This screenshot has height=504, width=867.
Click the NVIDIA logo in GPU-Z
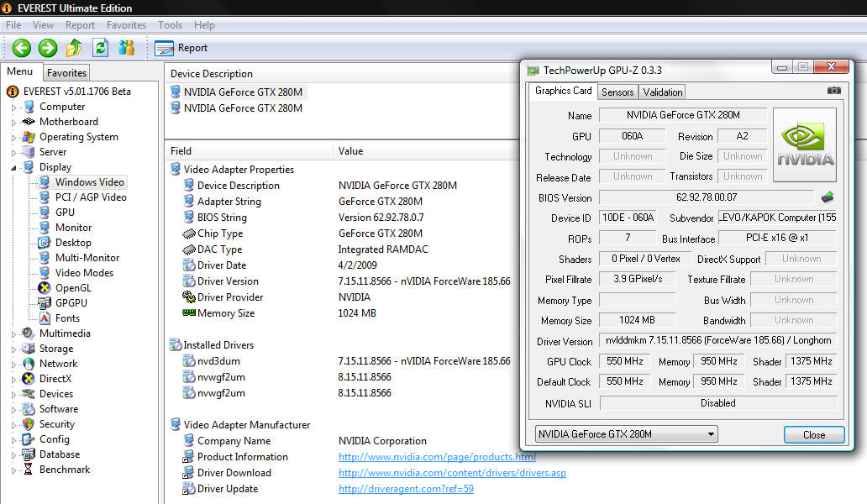point(805,144)
